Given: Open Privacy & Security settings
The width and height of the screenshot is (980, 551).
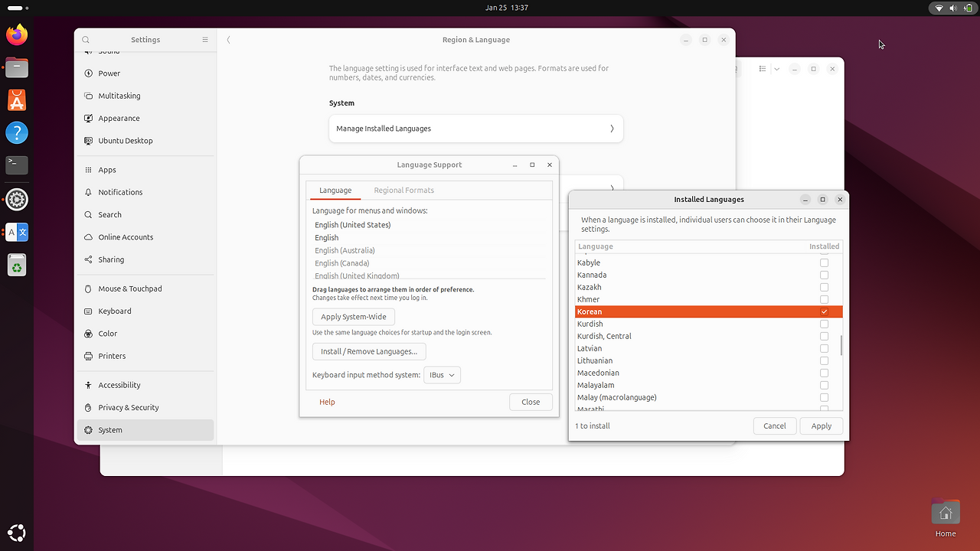Looking at the screenshot, I should click(x=145, y=408).
